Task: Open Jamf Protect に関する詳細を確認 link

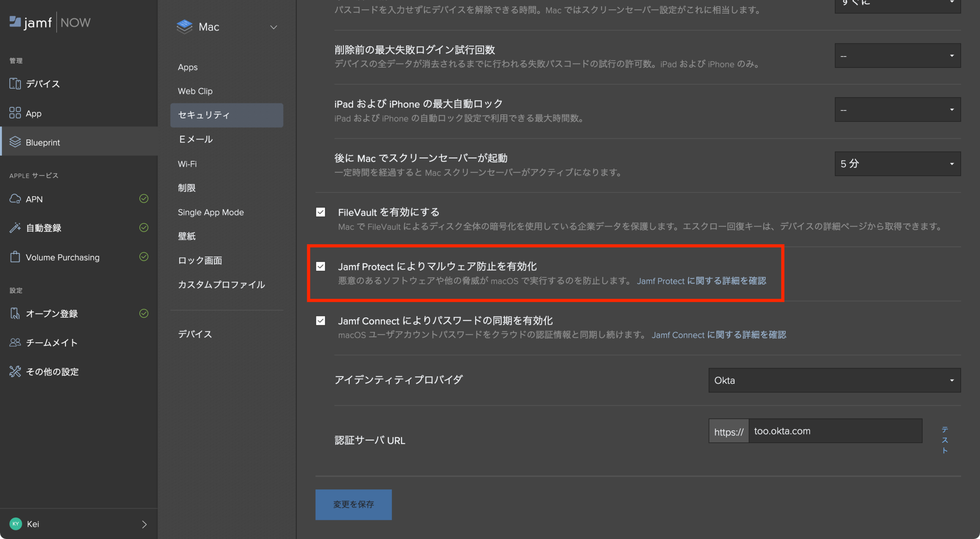Action: tap(701, 281)
